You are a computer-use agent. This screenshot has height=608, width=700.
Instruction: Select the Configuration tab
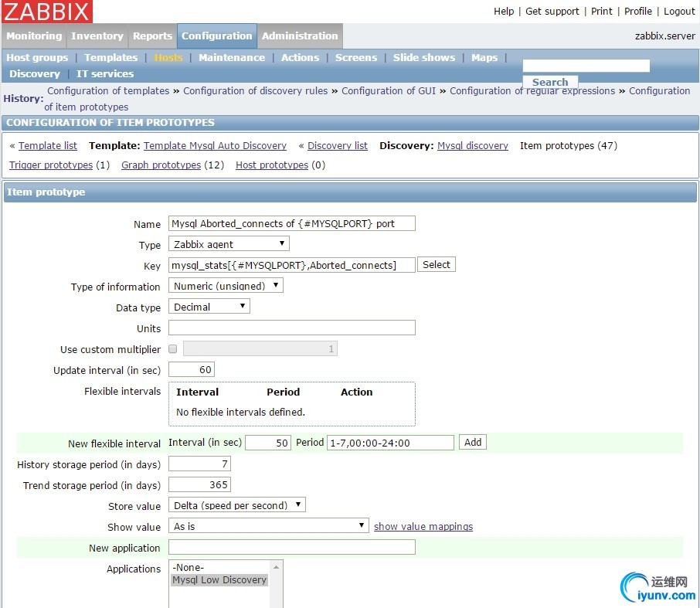(x=216, y=36)
